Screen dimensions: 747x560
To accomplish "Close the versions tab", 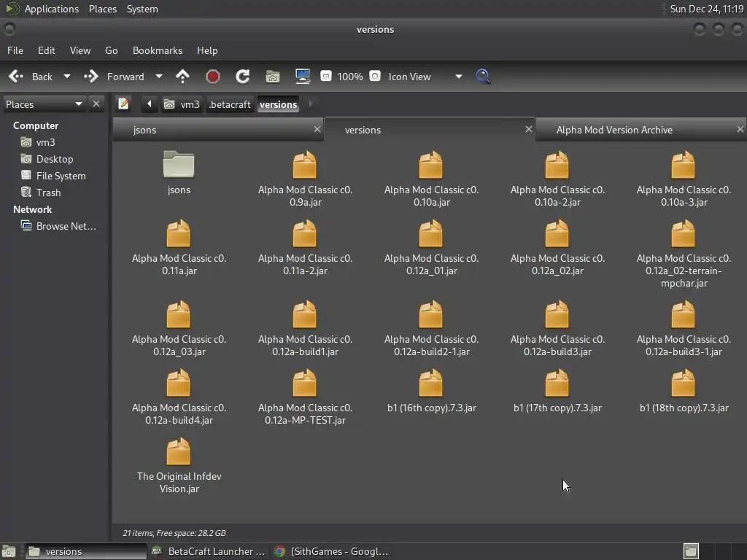I will (x=528, y=129).
